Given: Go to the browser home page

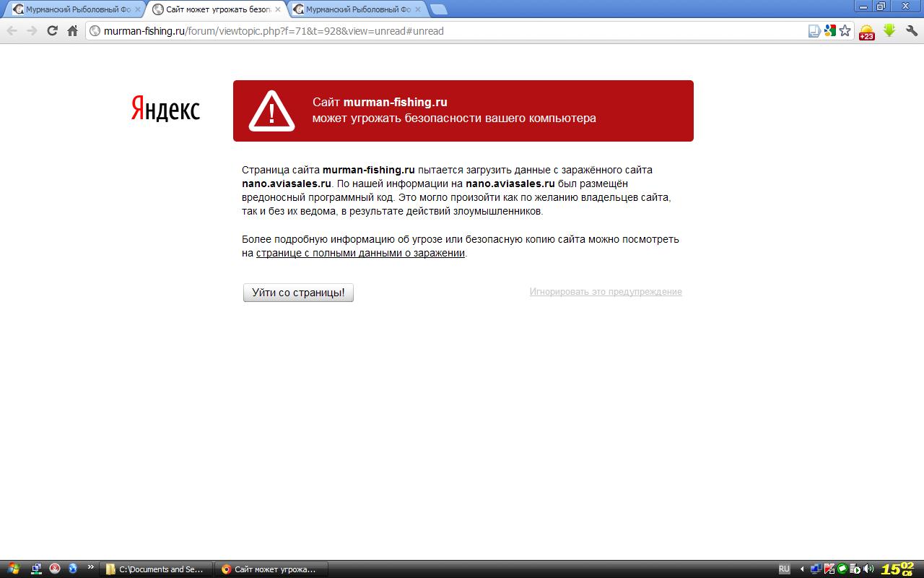Looking at the screenshot, I should pos(72,30).
